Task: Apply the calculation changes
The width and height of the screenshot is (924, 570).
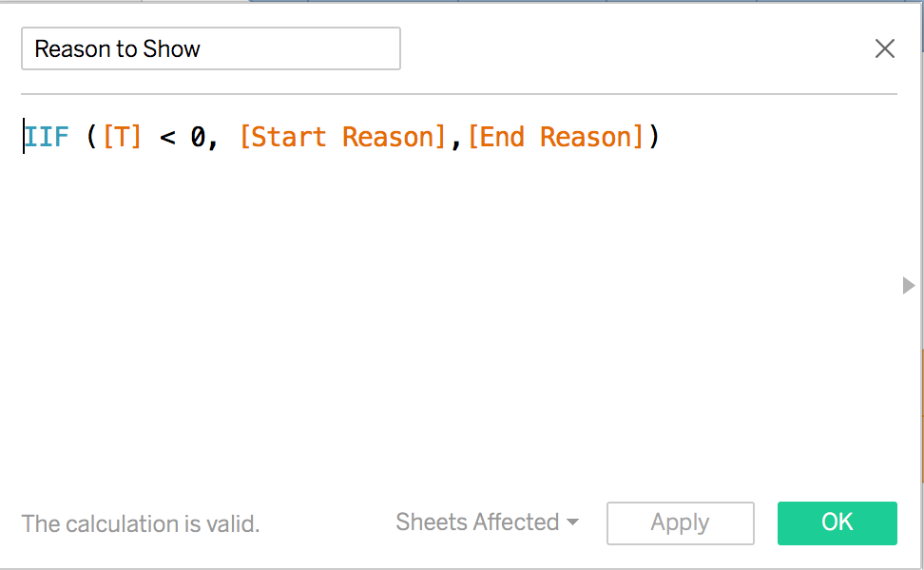Action: [x=680, y=522]
